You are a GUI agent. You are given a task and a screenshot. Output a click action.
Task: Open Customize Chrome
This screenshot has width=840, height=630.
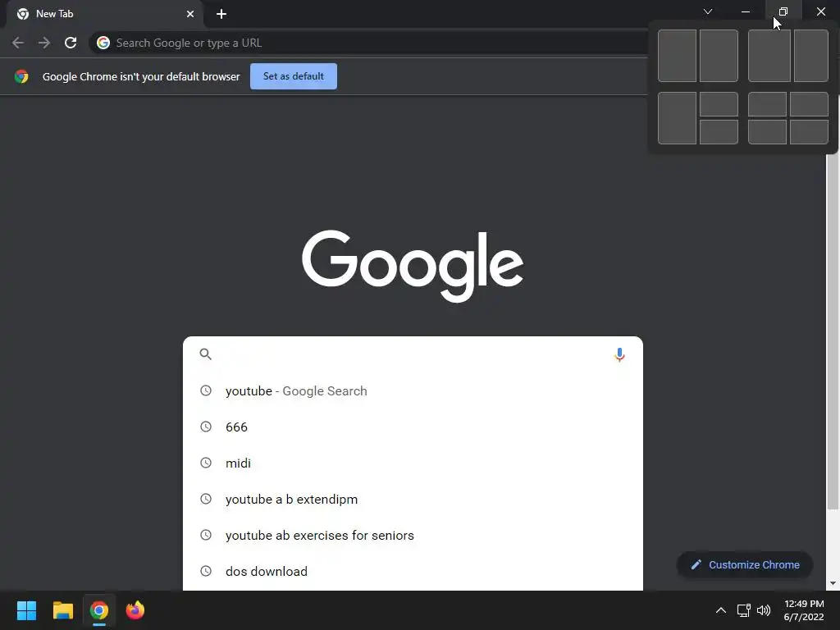point(745,564)
